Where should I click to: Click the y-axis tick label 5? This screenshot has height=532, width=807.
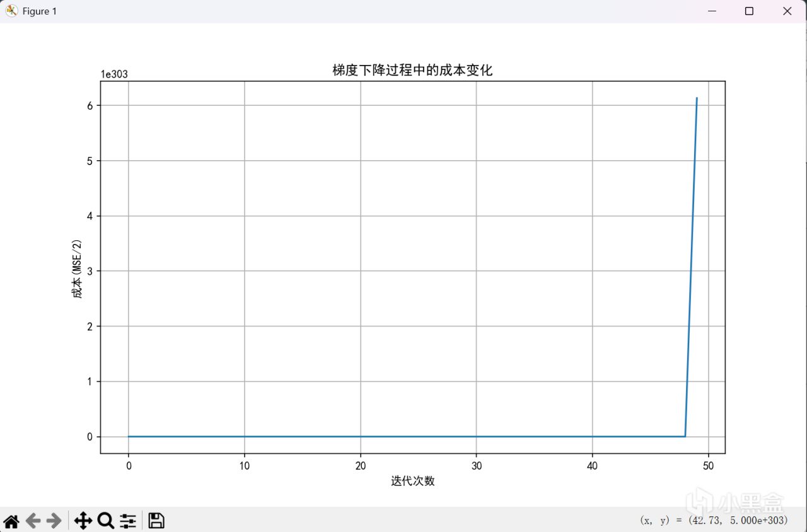pyautogui.click(x=90, y=161)
